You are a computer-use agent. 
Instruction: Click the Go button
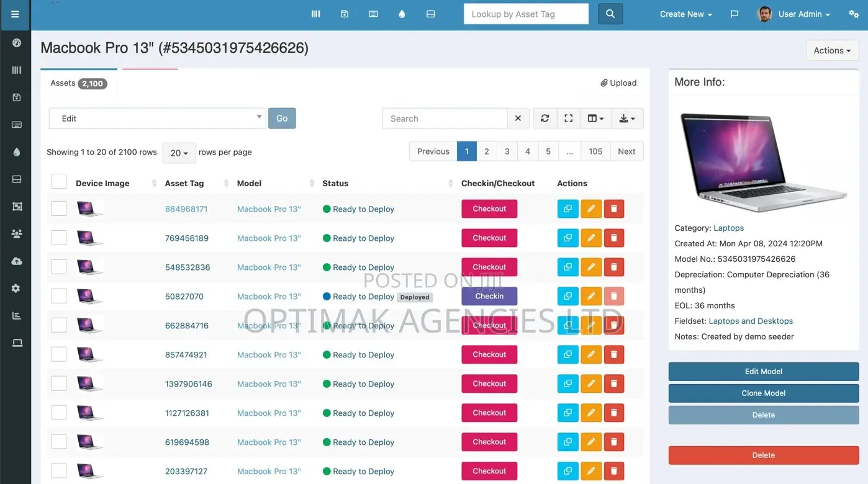[x=282, y=119]
